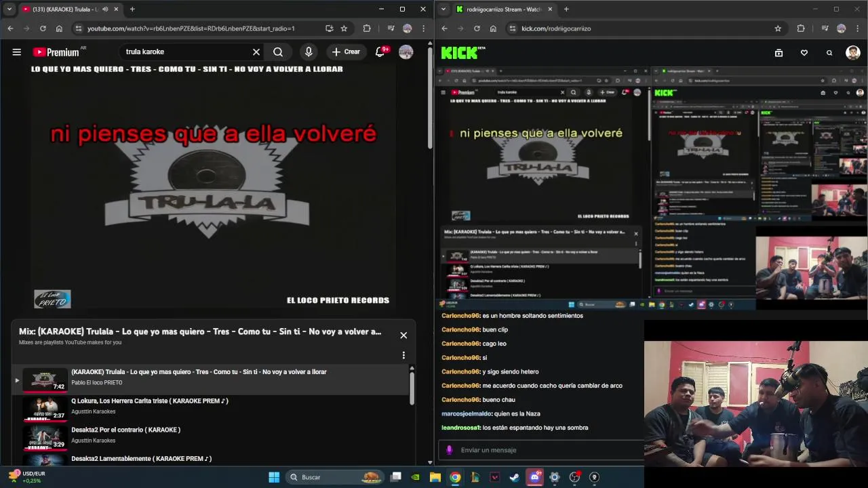The width and height of the screenshot is (868, 488).
Task: Open thumbnail of 'Q Lokura' 2:37 video
Action: click(45, 408)
